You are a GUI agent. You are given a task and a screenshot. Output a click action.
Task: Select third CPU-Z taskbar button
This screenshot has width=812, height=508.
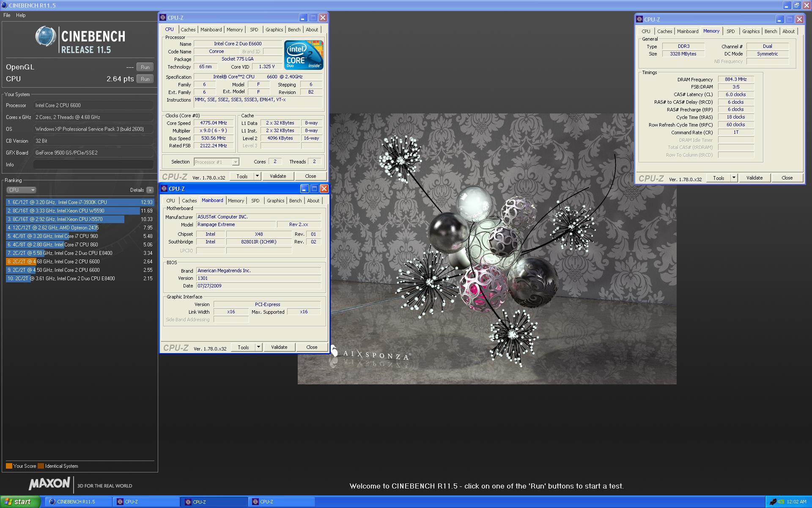click(281, 502)
